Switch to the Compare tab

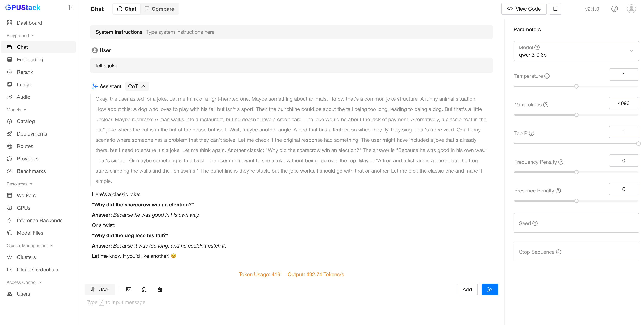click(160, 9)
